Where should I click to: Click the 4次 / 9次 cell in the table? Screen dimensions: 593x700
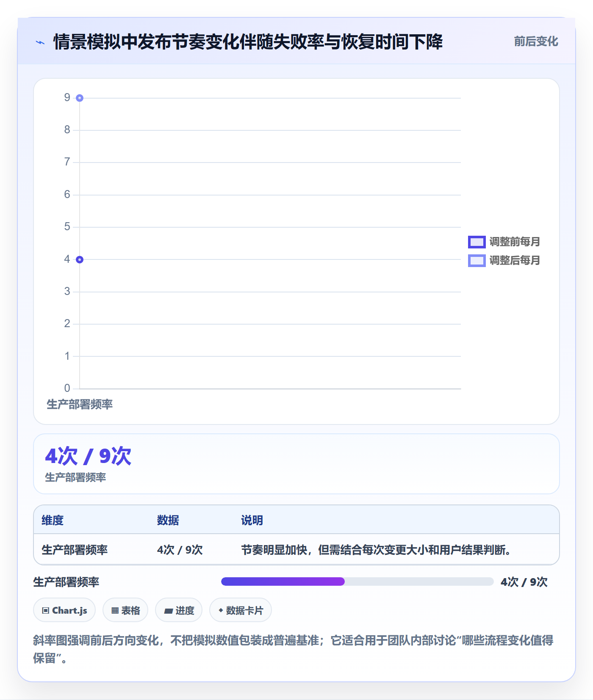click(180, 550)
